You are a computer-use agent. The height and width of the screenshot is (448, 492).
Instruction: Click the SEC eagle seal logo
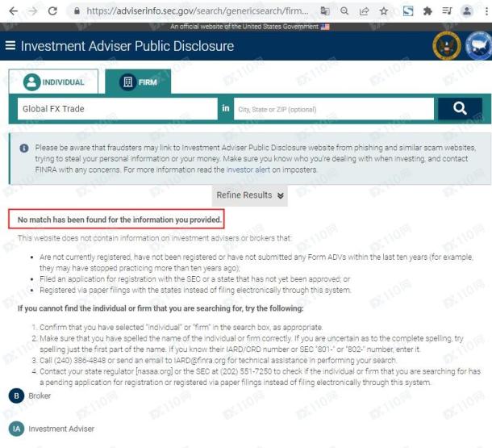click(x=447, y=45)
